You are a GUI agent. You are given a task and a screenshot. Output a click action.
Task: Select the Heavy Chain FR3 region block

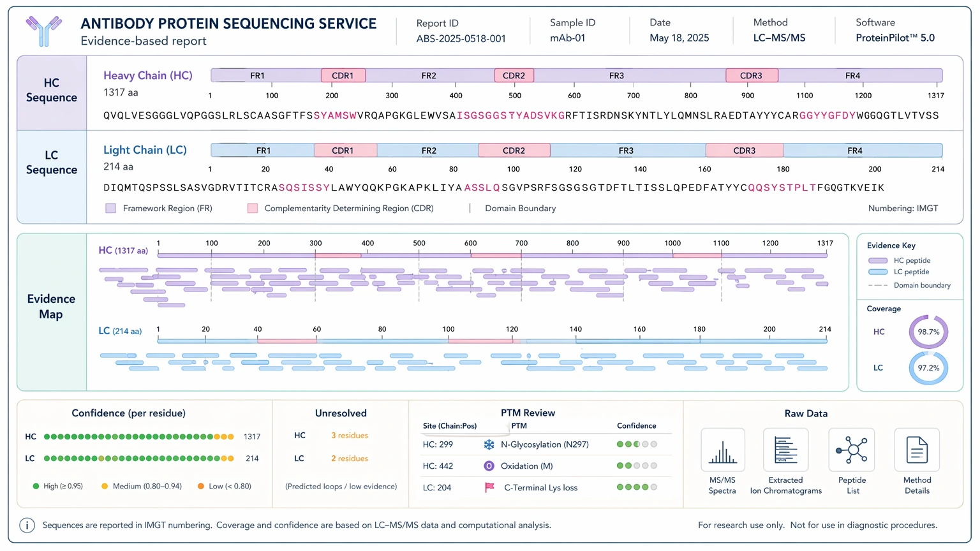tap(630, 75)
